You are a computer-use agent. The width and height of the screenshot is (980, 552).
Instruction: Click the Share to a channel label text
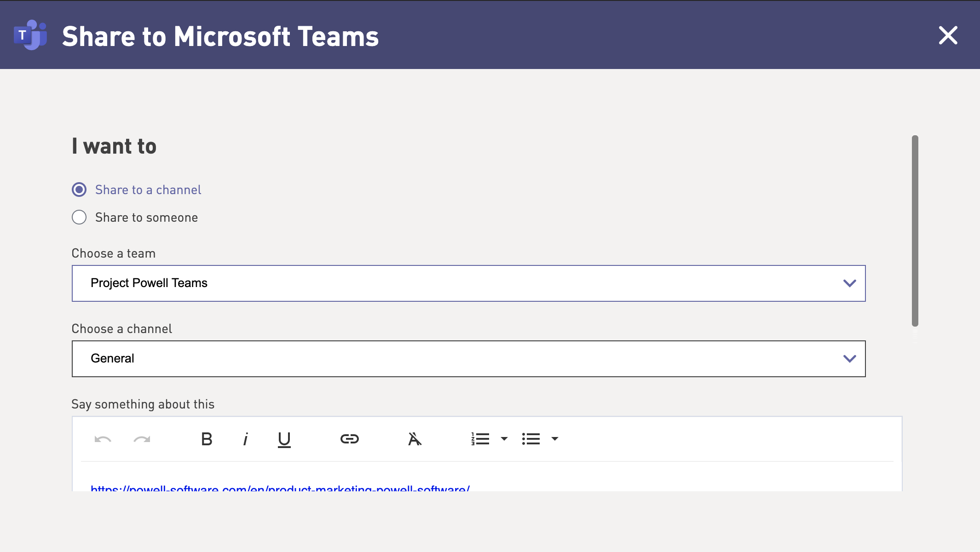pyautogui.click(x=148, y=190)
